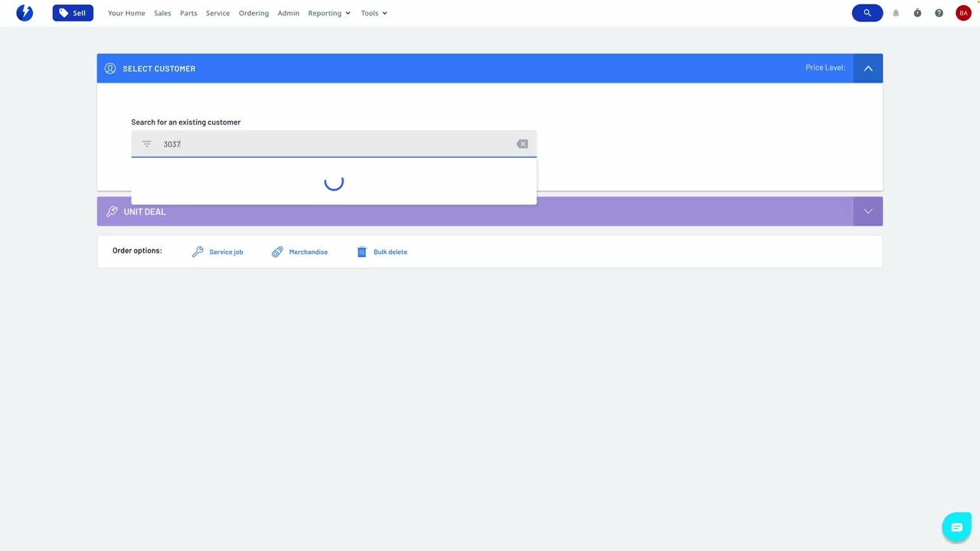The height and width of the screenshot is (551, 980).
Task: Click the customer search filter icon
Action: point(146,144)
